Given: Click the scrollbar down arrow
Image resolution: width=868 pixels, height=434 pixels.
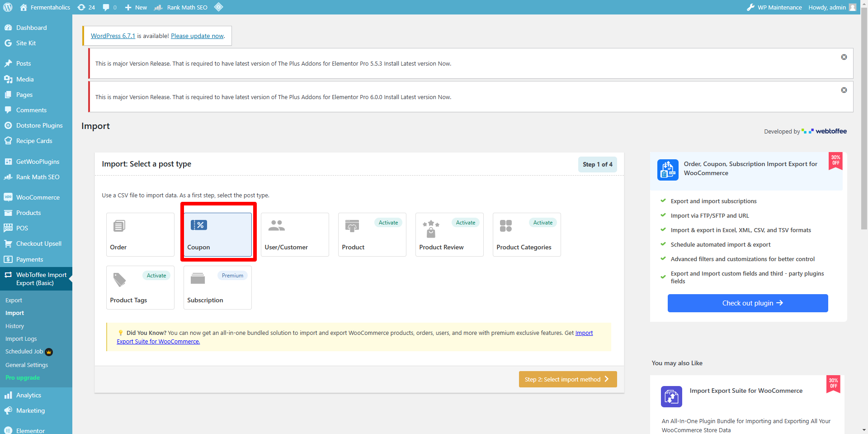Looking at the screenshot, I should (x=864, y=430).
